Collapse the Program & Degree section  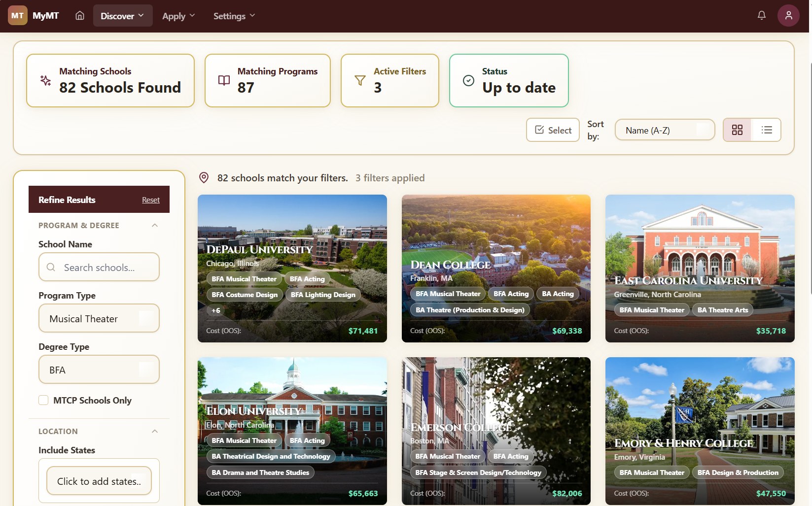(x=155, y=225)
